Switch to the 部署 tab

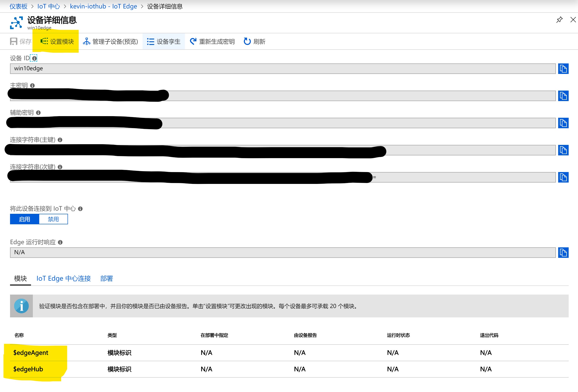point(107,278)
